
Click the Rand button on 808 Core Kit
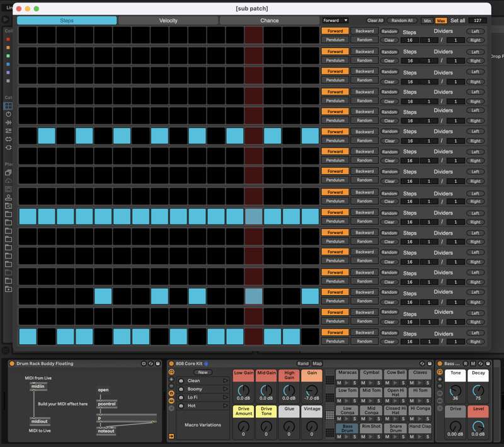click(x=303, y=363)
